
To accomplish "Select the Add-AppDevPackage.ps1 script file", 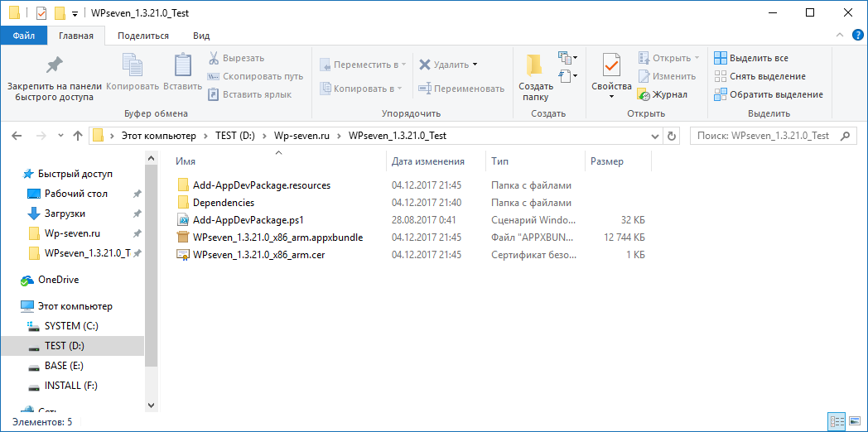I will coord(248,220).
